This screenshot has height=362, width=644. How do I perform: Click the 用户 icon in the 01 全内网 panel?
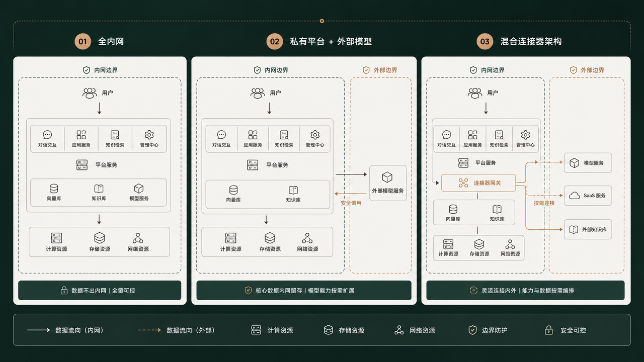pyautogui.click(x=90, y=93)
